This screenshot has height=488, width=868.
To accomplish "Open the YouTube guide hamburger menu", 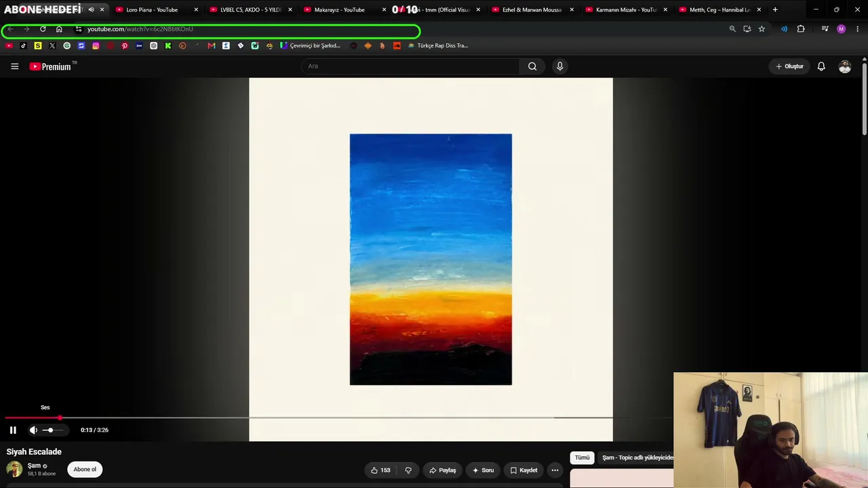I will pyautogui.click(x=14, y=66).
